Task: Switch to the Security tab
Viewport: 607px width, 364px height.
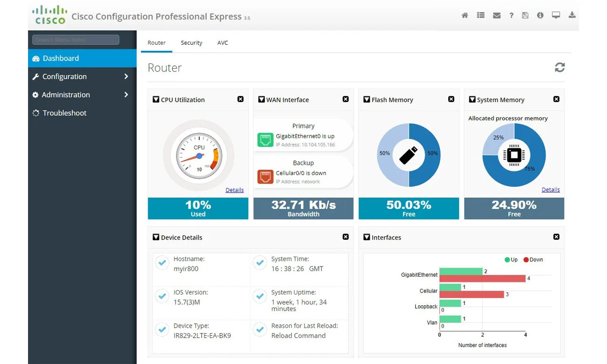Action: 191,42
